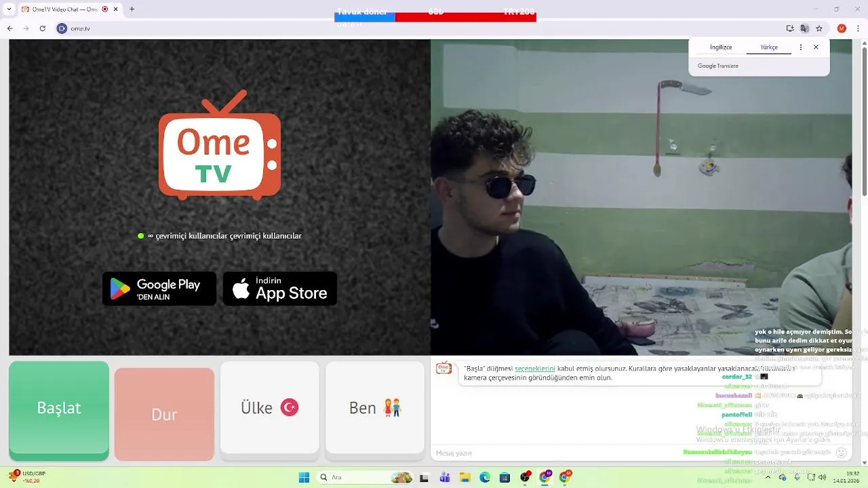This screenshot has width=868, height=488.
Task: Click the red Dur button
Action: click(164, 414)
